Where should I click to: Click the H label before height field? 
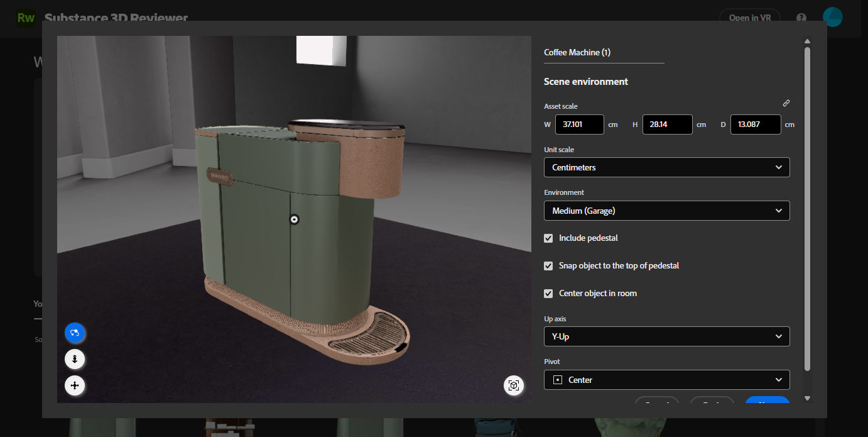click(x=635, y=124)
